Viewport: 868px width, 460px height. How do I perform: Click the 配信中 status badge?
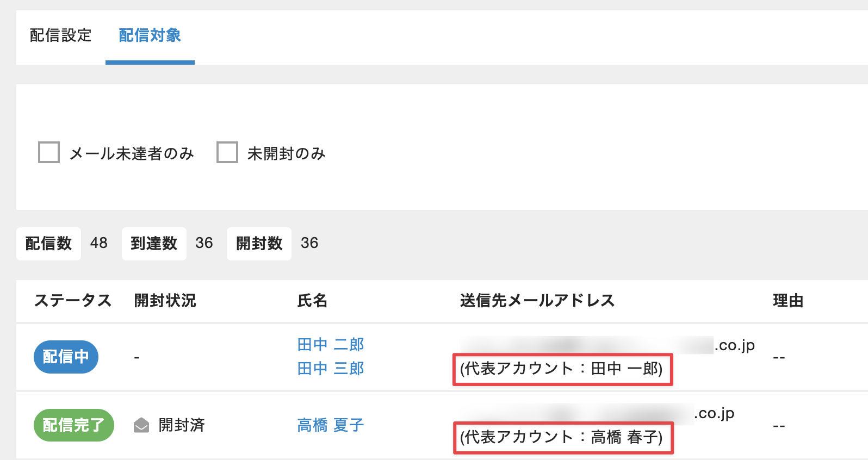tap(66, 357)
